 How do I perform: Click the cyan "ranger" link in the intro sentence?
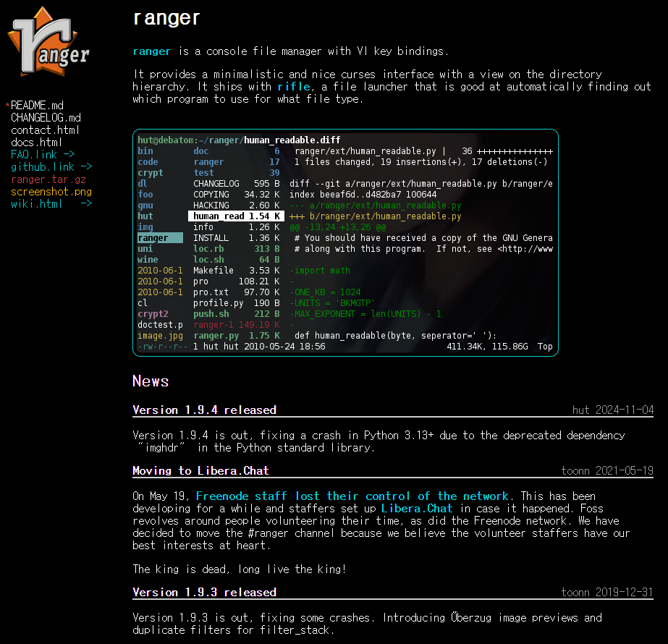tap(152, 51)
